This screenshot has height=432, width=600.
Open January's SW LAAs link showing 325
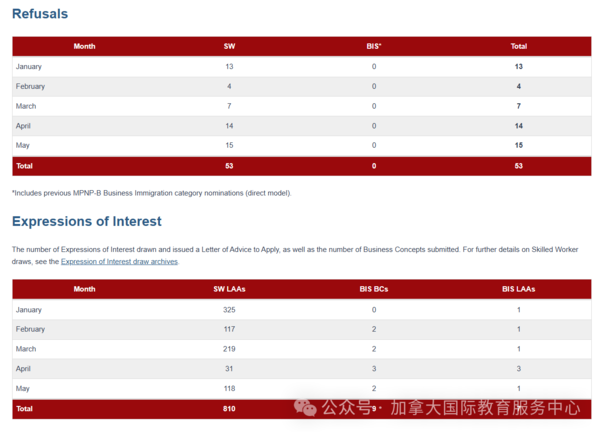pos(229,310)
